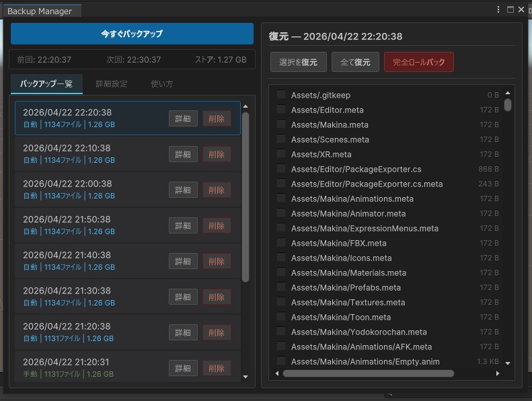
Task: Click the 前回: 22:20:37 status text
Action: pyautogui.click(x=44, y=60)
